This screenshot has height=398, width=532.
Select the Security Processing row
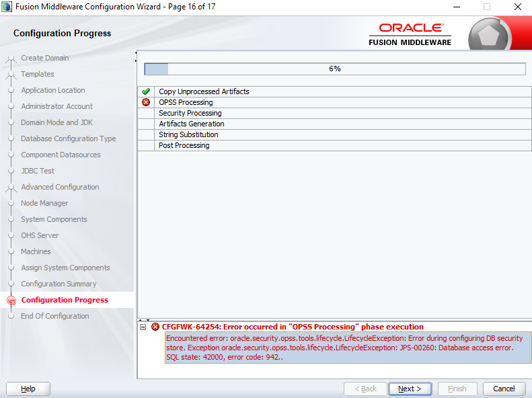(334, 113)
